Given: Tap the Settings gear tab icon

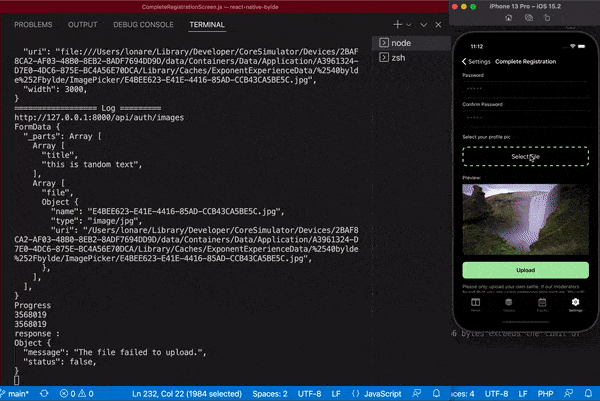Looking at the screenshot, I should (x=576, y=304).
